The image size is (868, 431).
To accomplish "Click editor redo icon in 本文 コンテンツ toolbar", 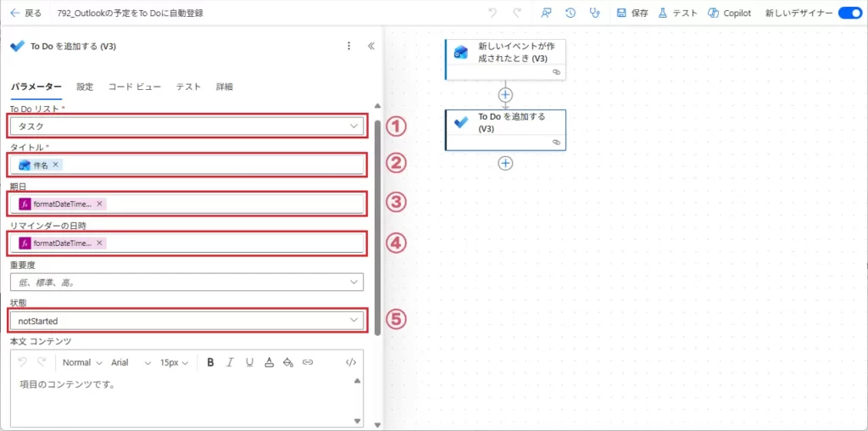I will (x=42, y=362).
